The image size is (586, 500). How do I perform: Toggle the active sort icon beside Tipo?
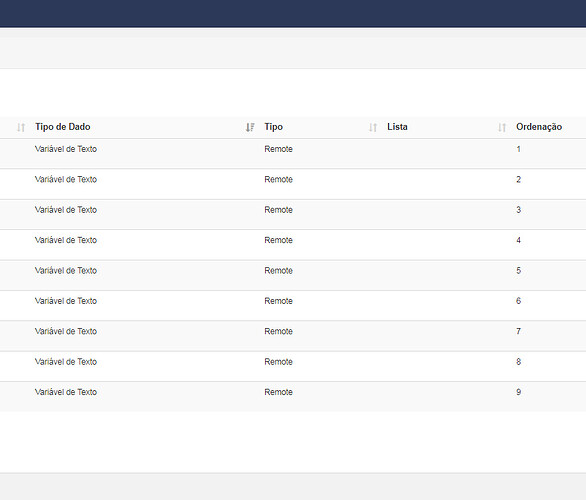pyautogui.click(x=250, y=127)
